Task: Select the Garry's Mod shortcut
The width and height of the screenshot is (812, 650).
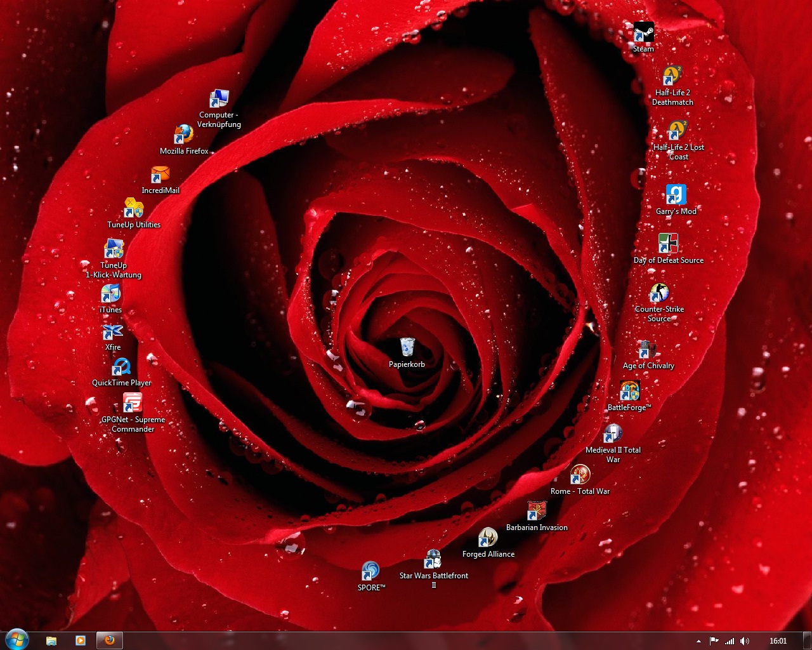Action: coord(676,195)
